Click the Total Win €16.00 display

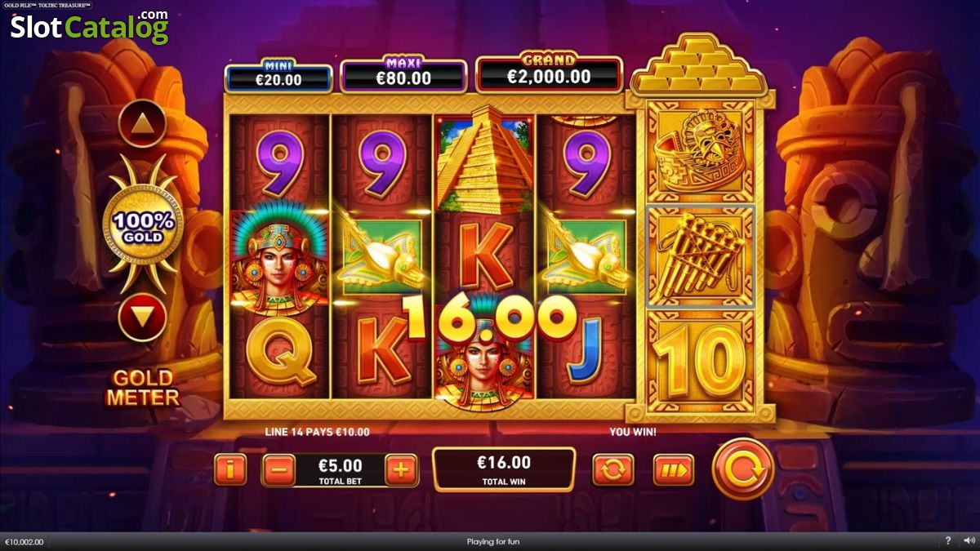tap(504, 469)
